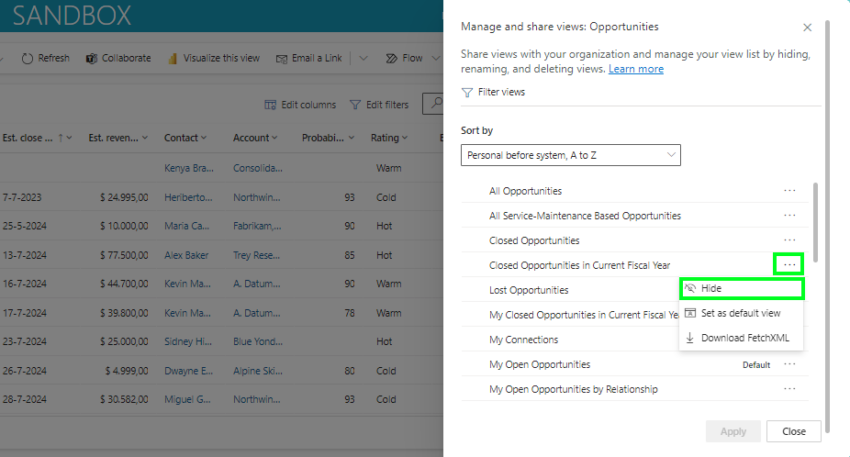Image resolution: width=850 pixels, height=457 pixels.
Task: Select My Open Opportunities by Relationship row
Action: (634, 389)
